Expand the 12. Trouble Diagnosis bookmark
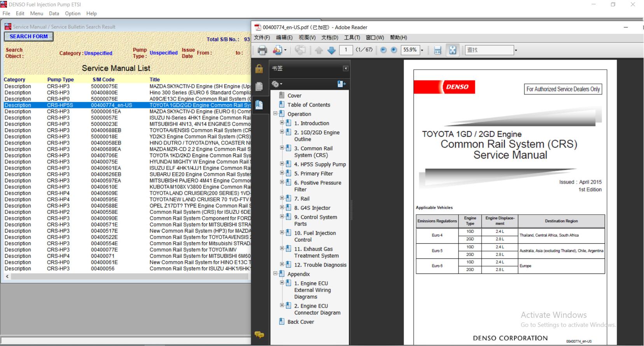 click(x=282, y=264)
